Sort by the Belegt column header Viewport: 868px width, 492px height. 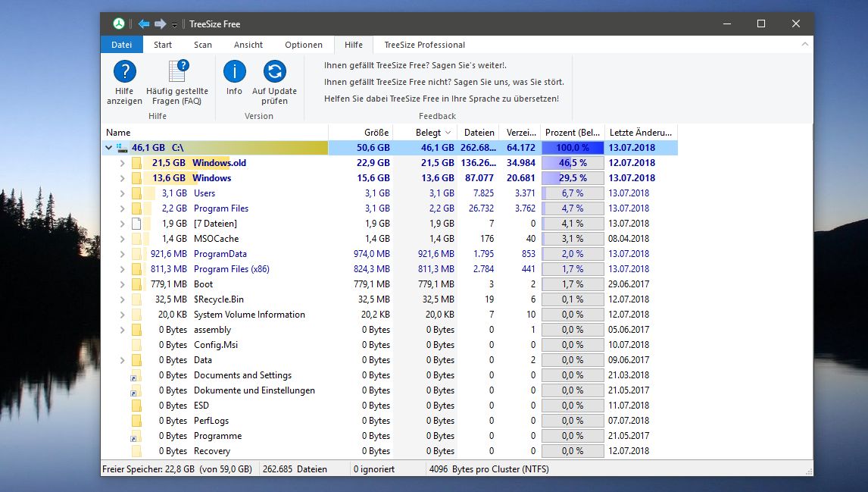[425, 133]
